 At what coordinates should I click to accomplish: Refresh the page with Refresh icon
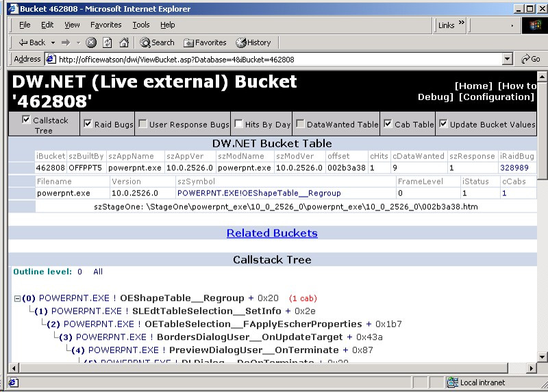108,42
